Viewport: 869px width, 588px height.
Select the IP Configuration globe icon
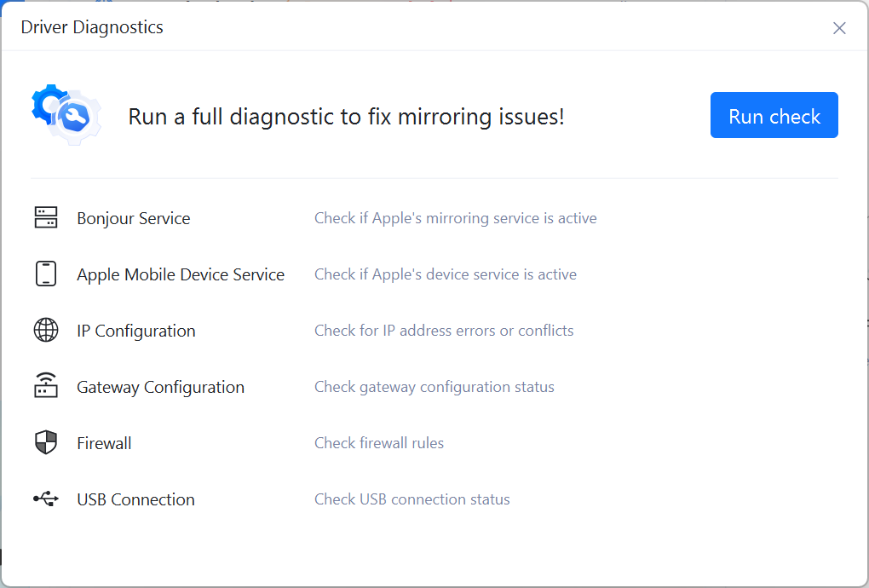coord(47,330)
